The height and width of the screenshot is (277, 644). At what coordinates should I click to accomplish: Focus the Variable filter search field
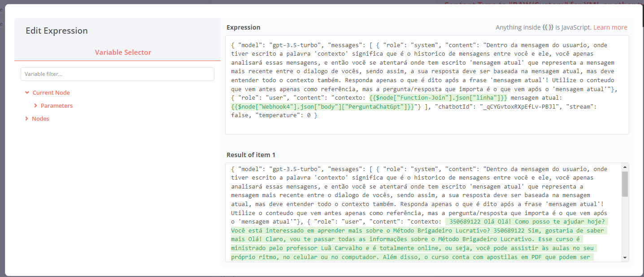tap(117, 74)
